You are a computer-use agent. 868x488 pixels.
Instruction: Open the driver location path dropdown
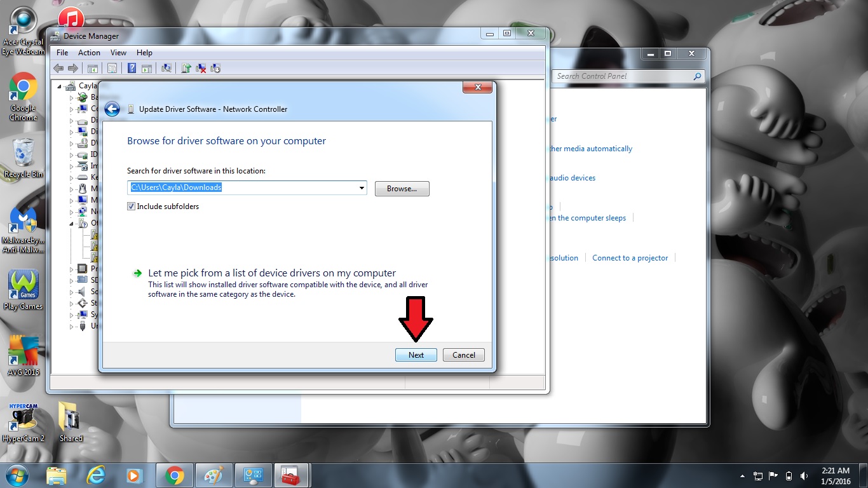click(362, 188)
